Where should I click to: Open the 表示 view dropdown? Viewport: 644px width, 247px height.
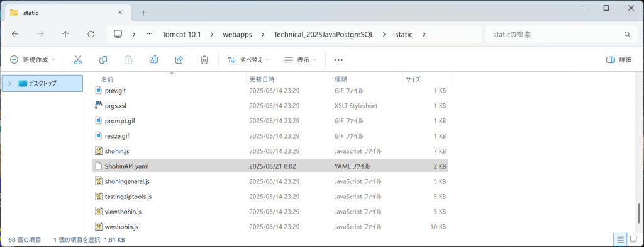point(300,60)
